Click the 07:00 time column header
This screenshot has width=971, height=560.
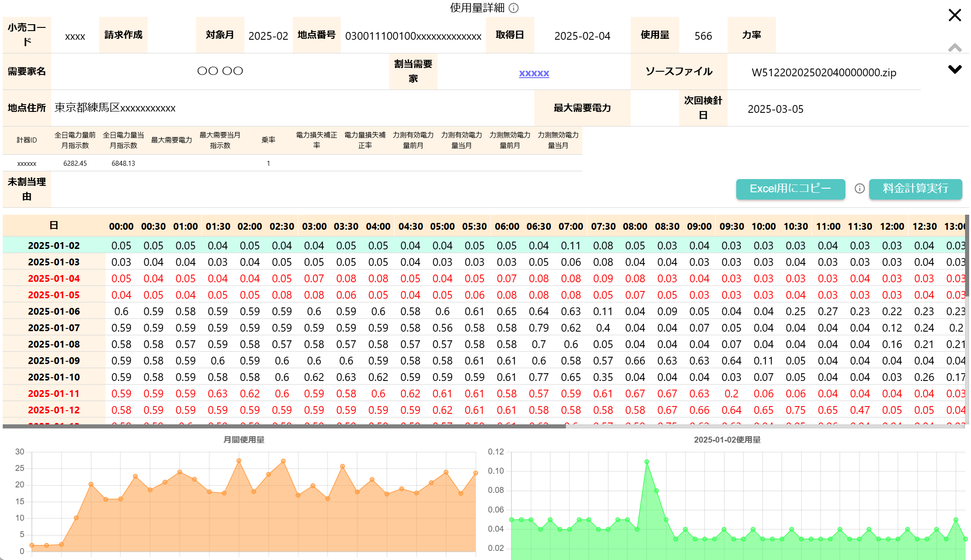pyautogui.click(x=571, y=227)
